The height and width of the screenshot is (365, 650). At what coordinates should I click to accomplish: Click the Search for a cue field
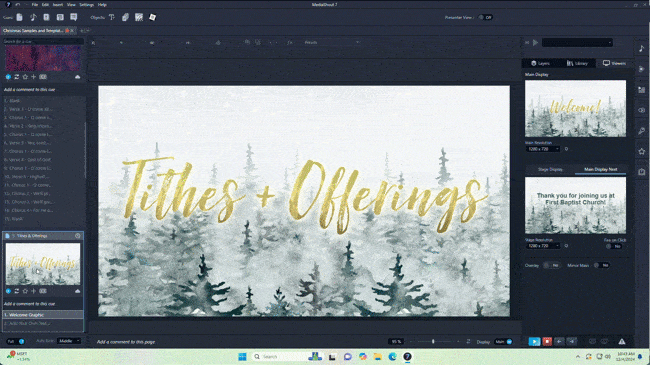click(x=43, y=41)
